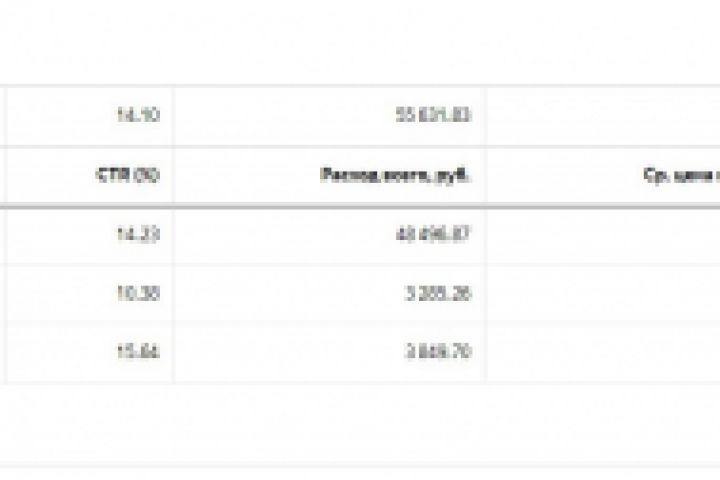
Task: Click the CTR cell showing 15.64
Action: coord(139,352)
